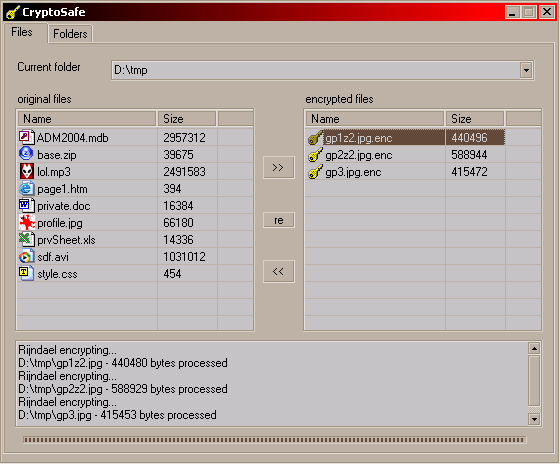Switch to the Folders tab

(70, 34)
